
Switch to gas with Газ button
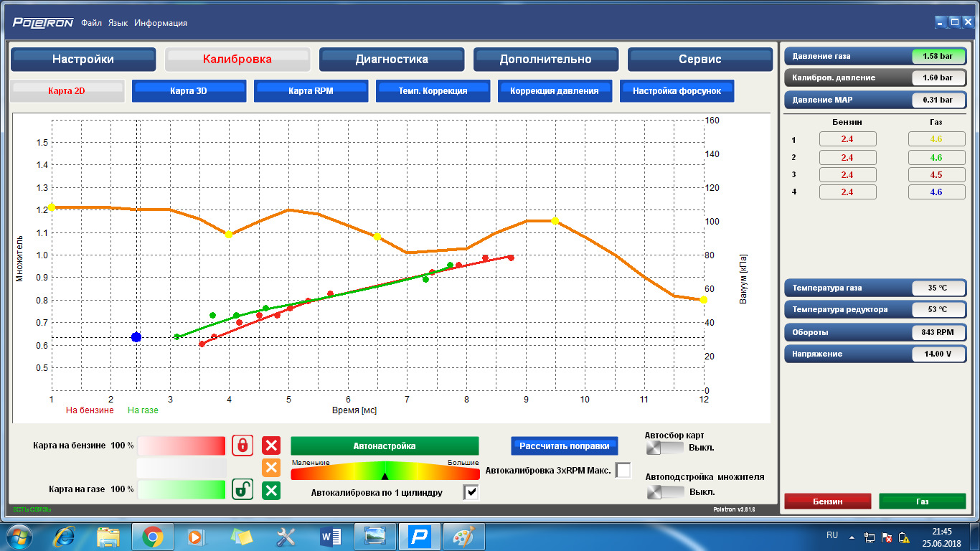point(923,501)
